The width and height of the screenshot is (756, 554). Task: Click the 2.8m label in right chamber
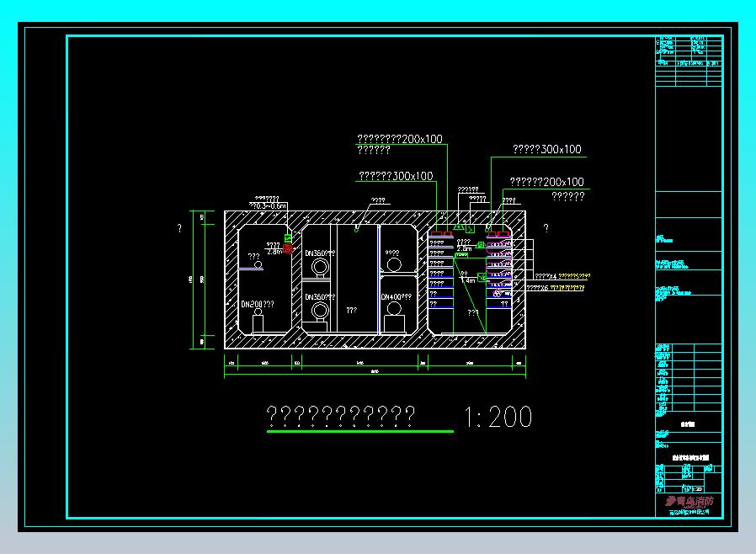pyautogui.click(x=465, y=248)
